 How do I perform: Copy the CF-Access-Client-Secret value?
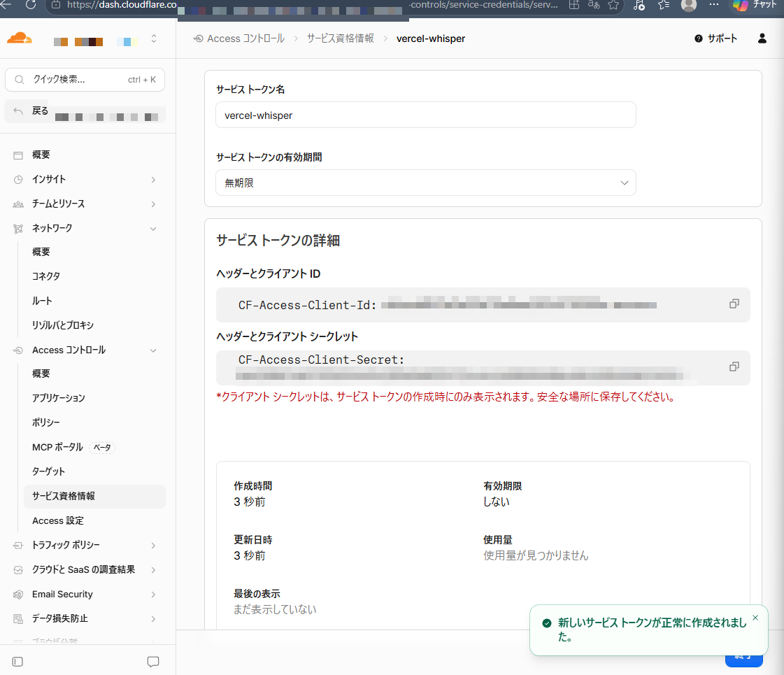[734, 367]
